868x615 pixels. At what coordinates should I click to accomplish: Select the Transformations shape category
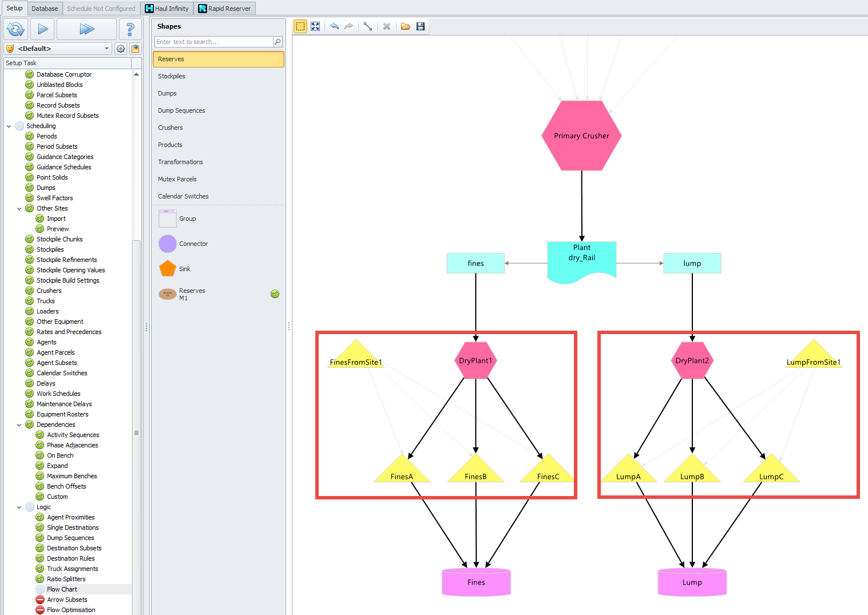click(180, 162)
